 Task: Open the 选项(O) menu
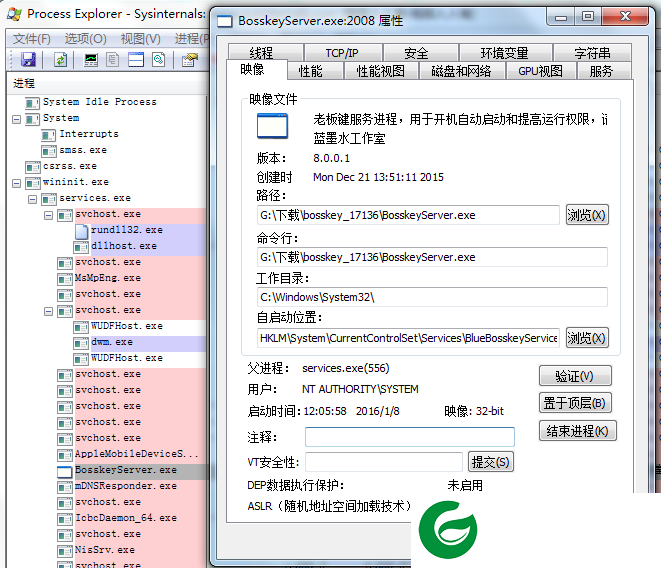coord(86,39)
